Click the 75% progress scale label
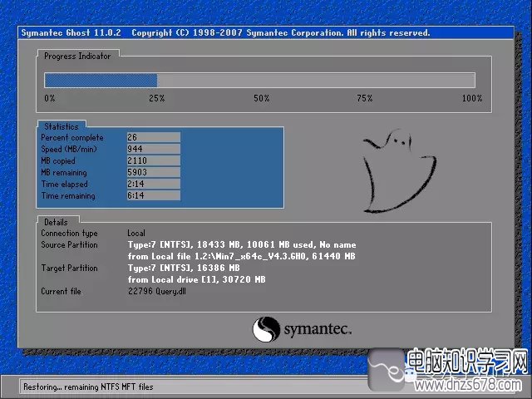 point(365,98)
